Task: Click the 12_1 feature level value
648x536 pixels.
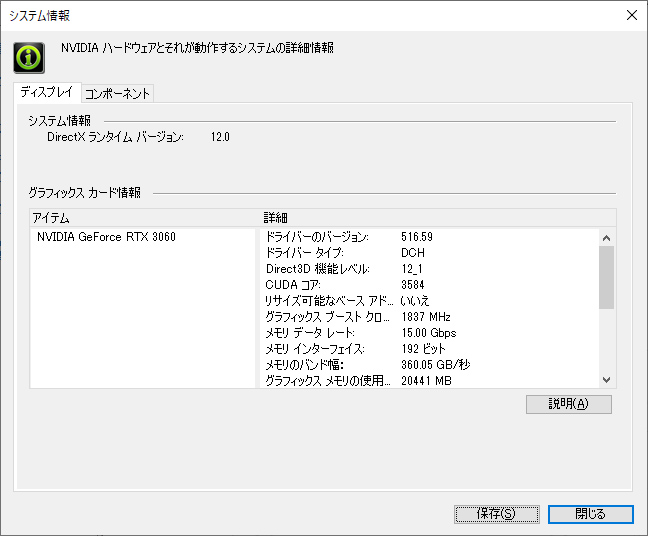Action: coord(412,269)
